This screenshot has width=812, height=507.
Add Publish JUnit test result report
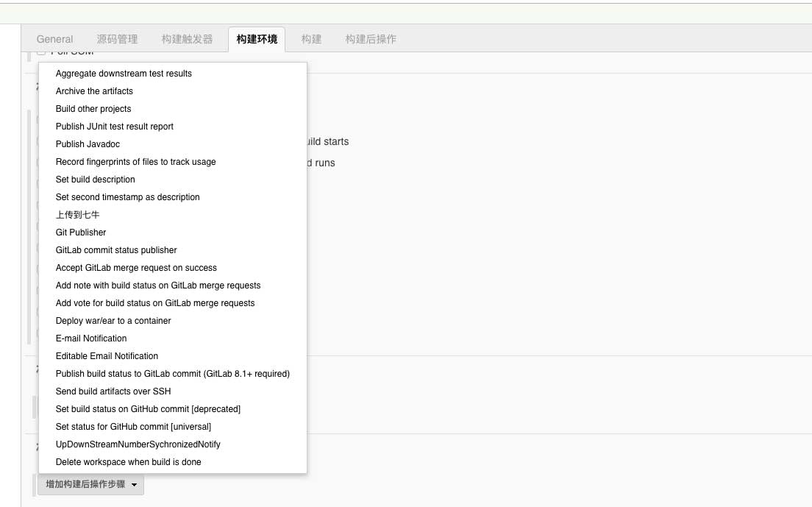(x=115, y=127)
